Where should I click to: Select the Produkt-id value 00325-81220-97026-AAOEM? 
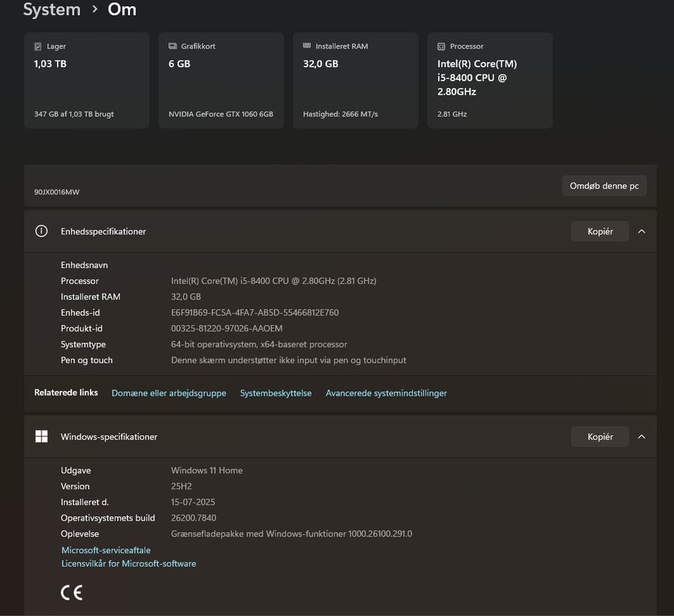(x=227, y=328)
